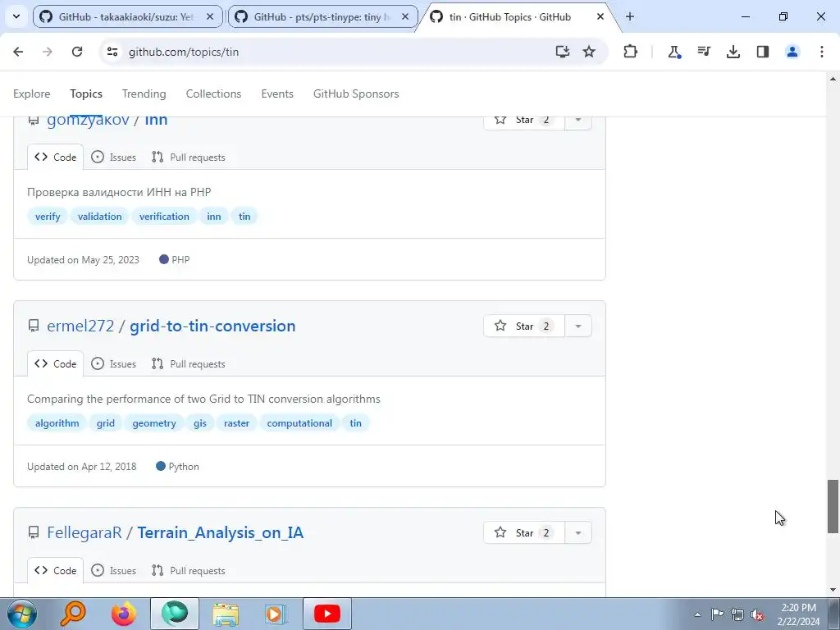Click the algorithm topic tag

point(57,423)
